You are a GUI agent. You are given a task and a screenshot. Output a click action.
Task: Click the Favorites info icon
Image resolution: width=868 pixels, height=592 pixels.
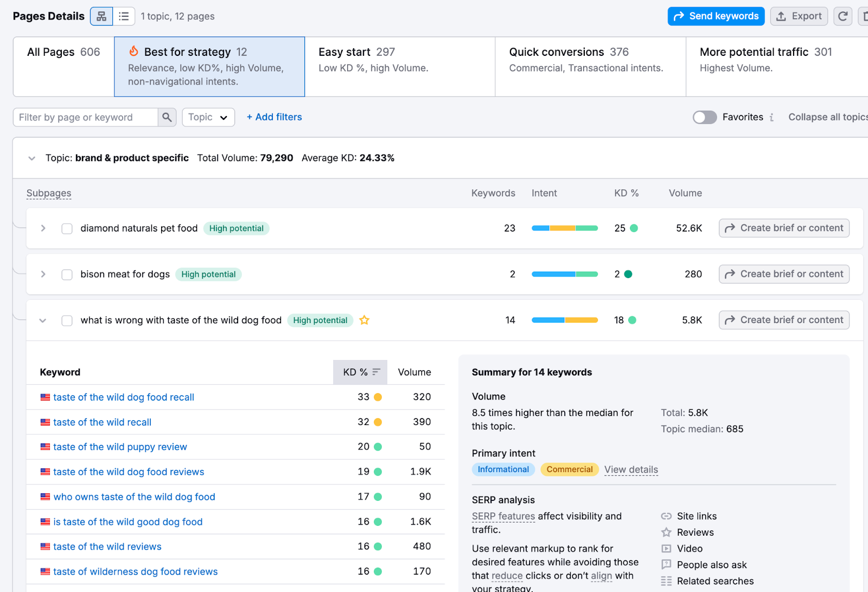[x=771, y=117]
